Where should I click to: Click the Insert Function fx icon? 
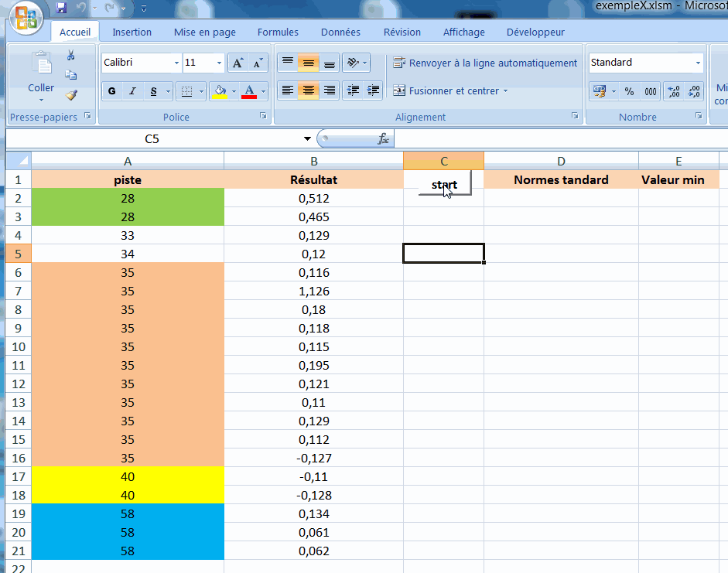[x=383, y=139]
